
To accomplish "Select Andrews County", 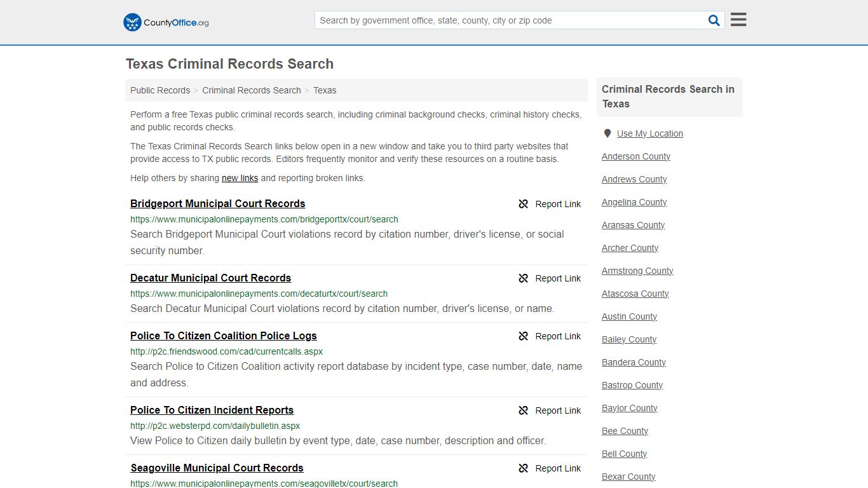I will (x=634, y=179).
